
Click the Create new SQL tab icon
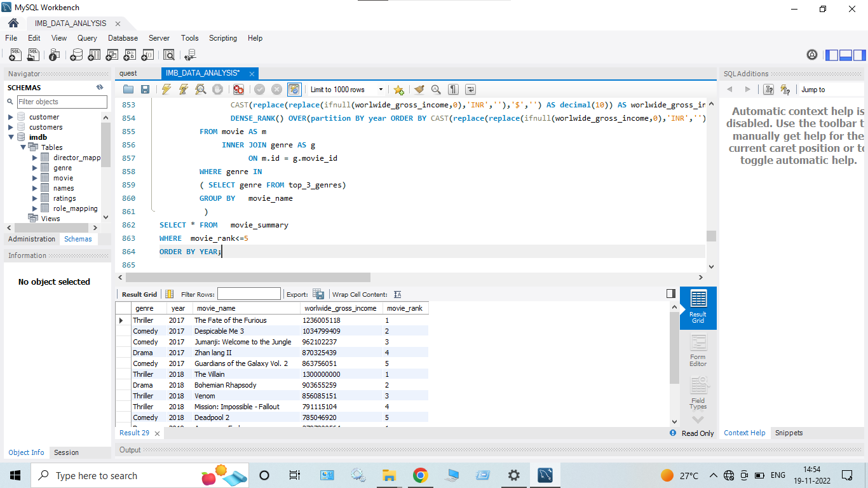(15, 55)
